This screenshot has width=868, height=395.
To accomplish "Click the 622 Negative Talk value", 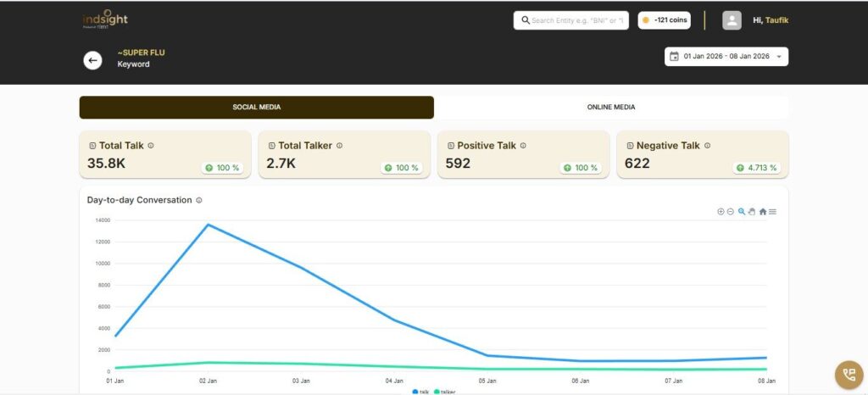I will click(x=637, y=164).
